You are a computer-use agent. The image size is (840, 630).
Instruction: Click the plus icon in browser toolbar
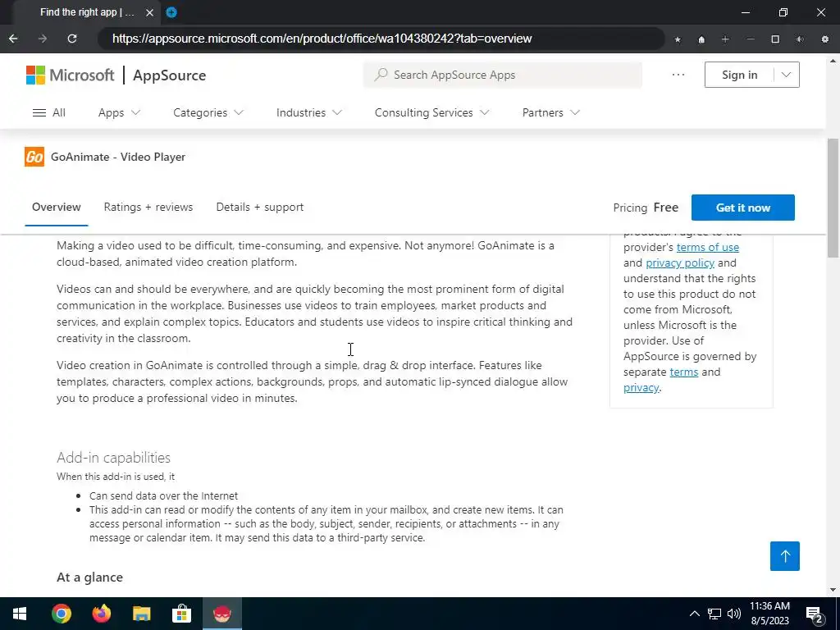click(725, 39)
